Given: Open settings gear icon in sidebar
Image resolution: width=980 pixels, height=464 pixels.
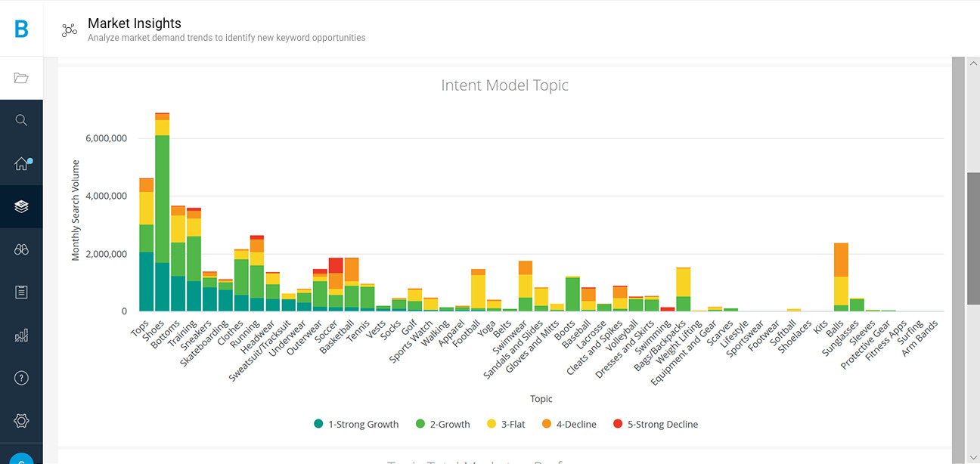Looking at the screenshot, I should (21, 421).
